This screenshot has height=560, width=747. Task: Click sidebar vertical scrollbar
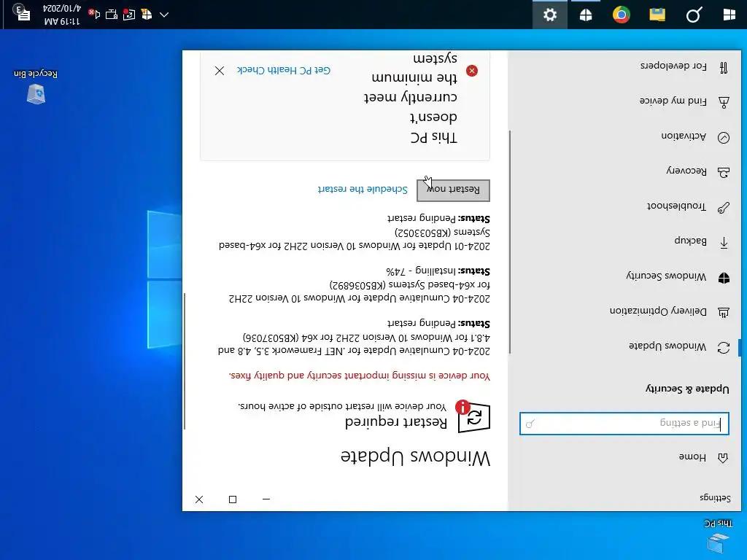510,242
